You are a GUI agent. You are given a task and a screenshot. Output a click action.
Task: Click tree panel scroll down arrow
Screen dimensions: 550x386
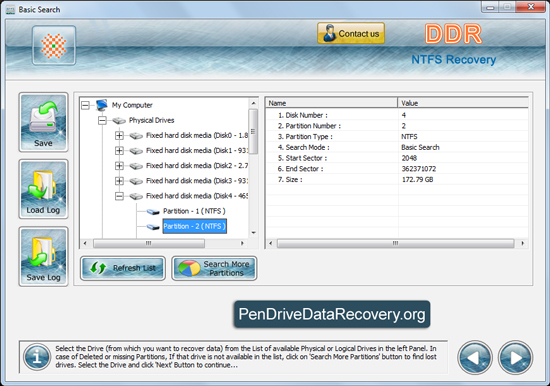pyautogui.click(x=253, y=233)
